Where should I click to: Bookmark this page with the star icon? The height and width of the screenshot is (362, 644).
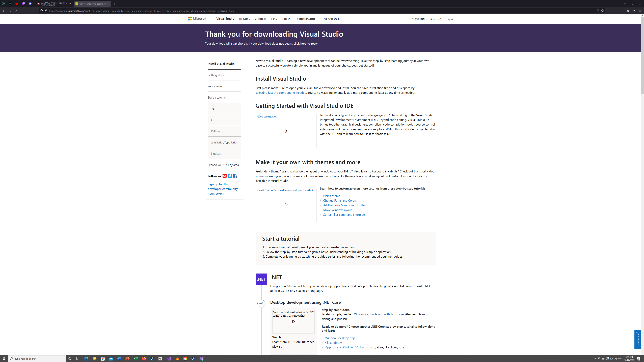(x=603, y=11)
